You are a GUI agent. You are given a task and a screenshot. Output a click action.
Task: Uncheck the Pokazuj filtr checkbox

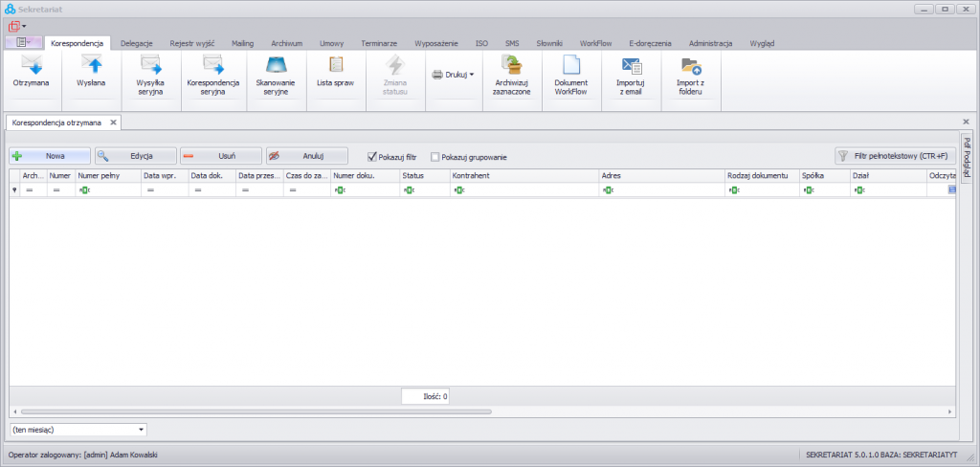tap(373, 157)
